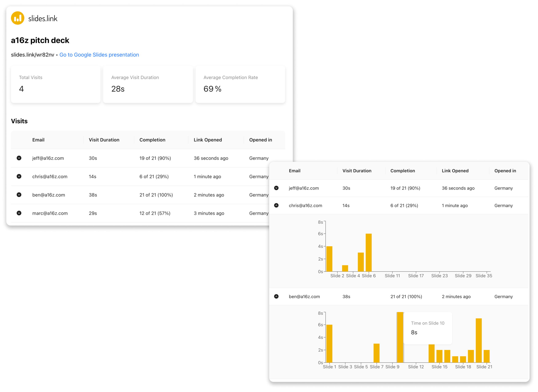Select the Average Completion Rate card
The height and width of the screenshot is (392, 538).
(x=240, y=84)
